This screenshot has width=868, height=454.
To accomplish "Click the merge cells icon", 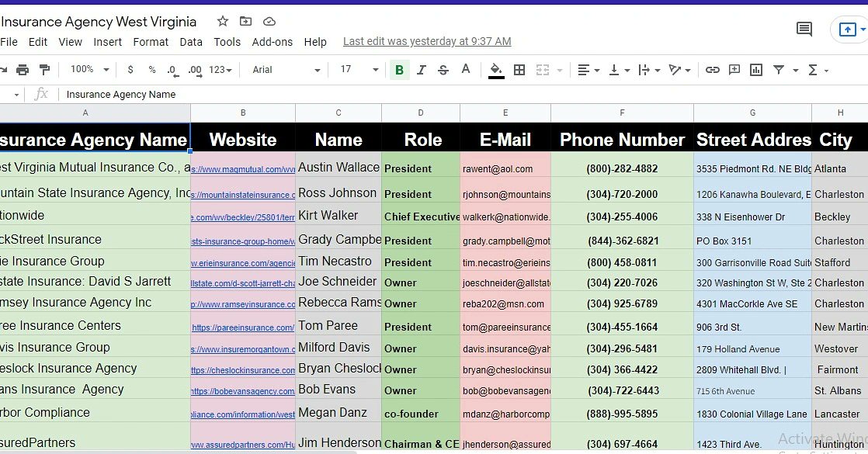I will 543,70.
